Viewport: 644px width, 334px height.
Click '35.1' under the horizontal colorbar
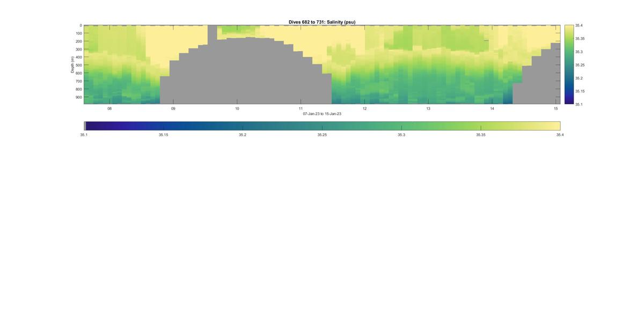(84, 135)
